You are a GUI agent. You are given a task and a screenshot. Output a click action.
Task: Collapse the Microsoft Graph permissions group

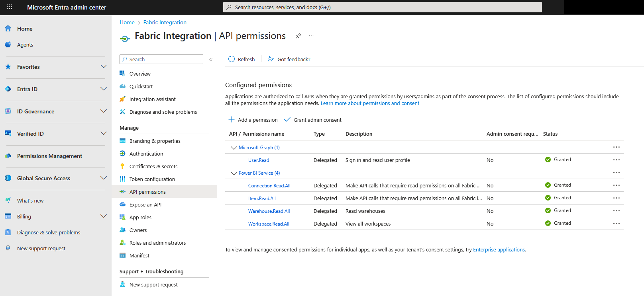(234, 148)
